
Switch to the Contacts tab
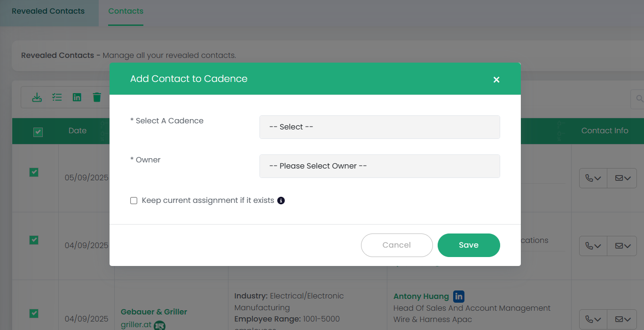click(x=126, y=11)
